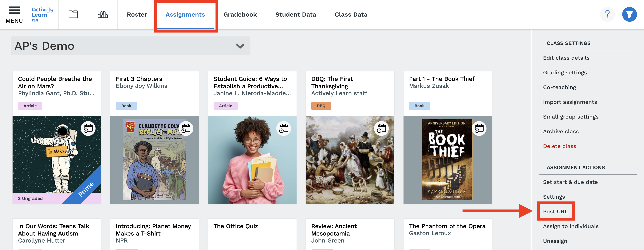Image resolution: width=644 pixels, height=250 pixels.
Task: Click 'Actively Learn staff' author text
Action: [x=339, y=93]
